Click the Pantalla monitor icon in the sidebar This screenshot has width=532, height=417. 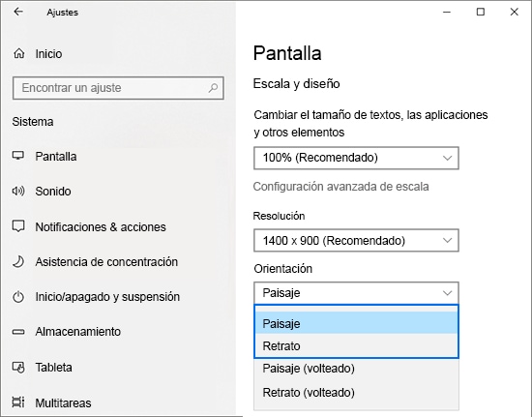pyautogui.click(x=18, y=156)
